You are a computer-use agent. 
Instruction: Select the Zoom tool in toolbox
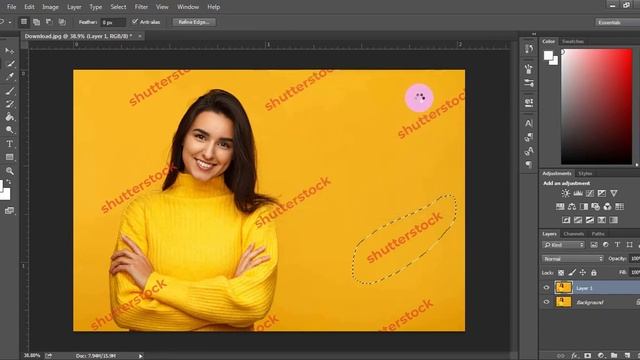coord(9,171)
